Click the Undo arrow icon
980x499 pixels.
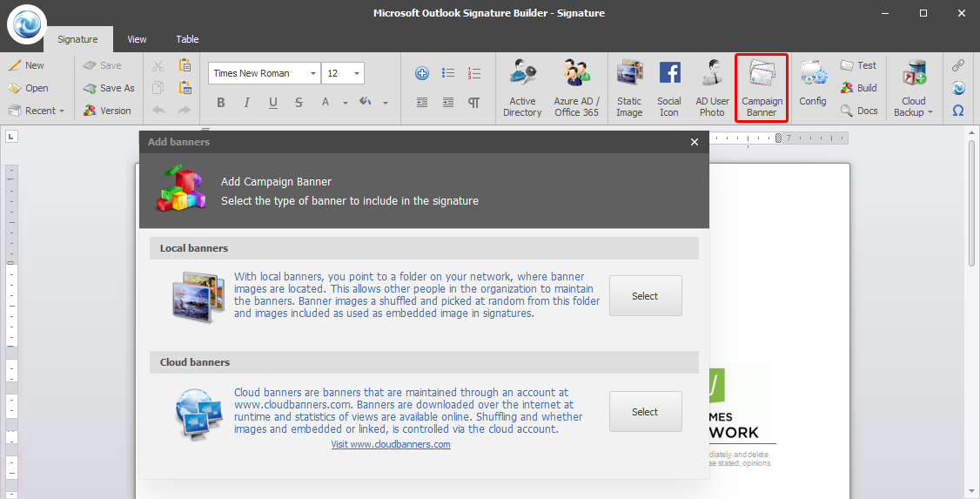[x=158, y=110]
